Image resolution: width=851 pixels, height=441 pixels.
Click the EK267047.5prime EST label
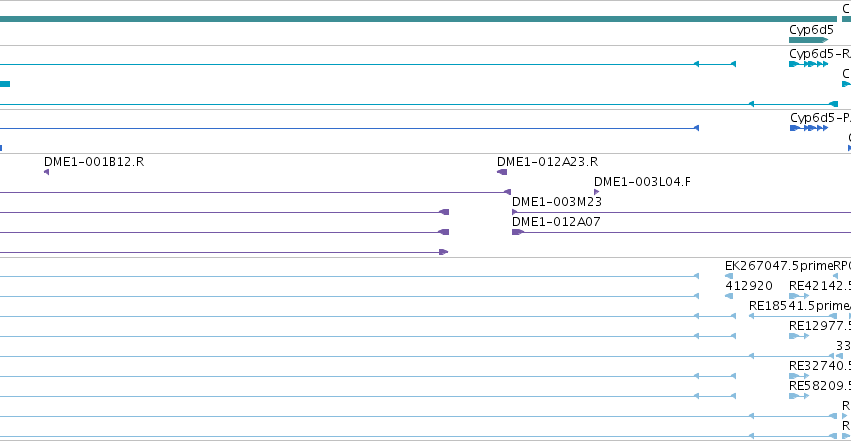pos(779,266)
